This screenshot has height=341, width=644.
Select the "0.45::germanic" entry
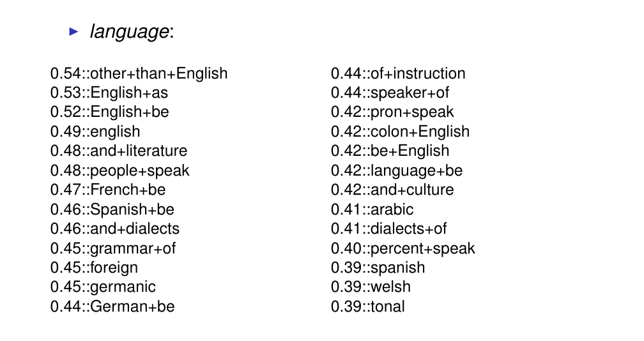[x=103, y=287]
